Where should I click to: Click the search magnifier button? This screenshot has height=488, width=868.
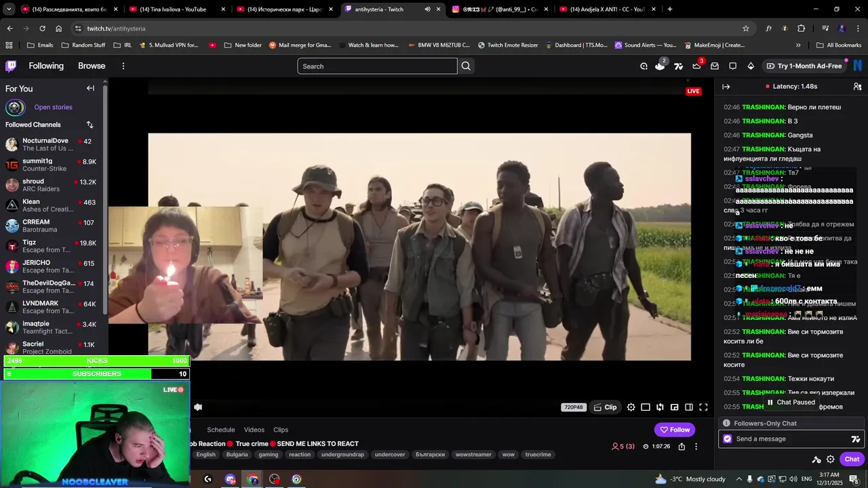point(466,66)
